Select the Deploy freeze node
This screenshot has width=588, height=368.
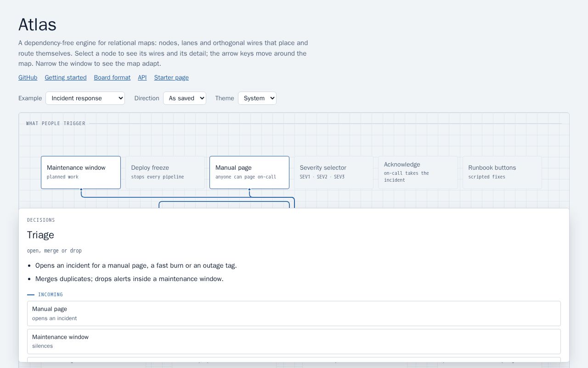[165, 172]
